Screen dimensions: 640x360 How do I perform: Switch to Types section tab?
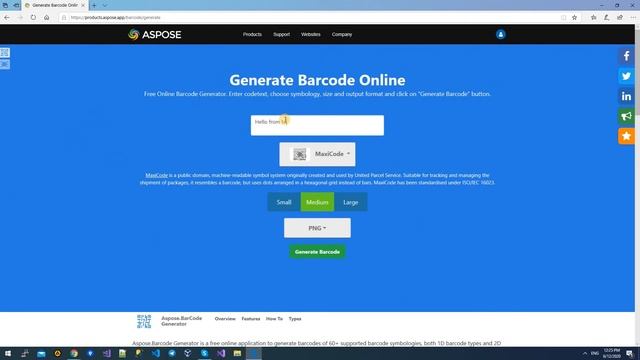click(x=295, y=319)
